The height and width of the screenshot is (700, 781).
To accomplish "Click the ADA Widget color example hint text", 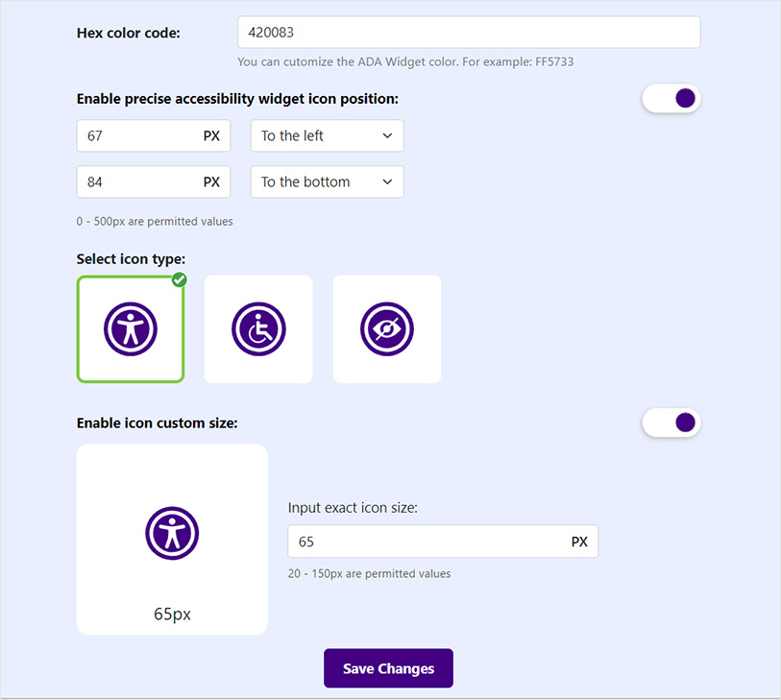I will click(405, 61).
